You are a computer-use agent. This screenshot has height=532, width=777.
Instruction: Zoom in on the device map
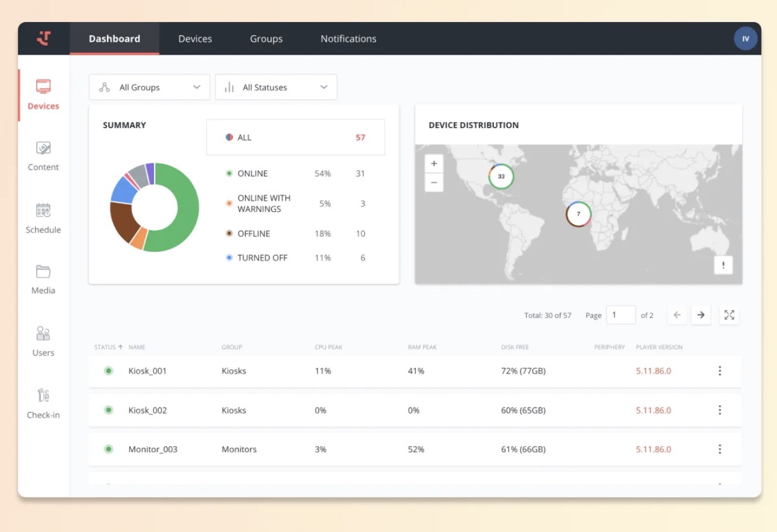434,164
